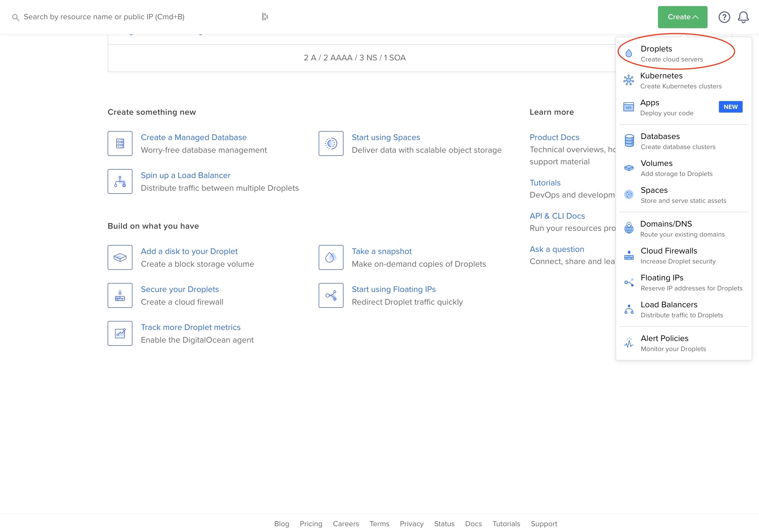Select Load Balancers menu entry
Viewport: 759px width, 532px height.
tap(683, 310)
